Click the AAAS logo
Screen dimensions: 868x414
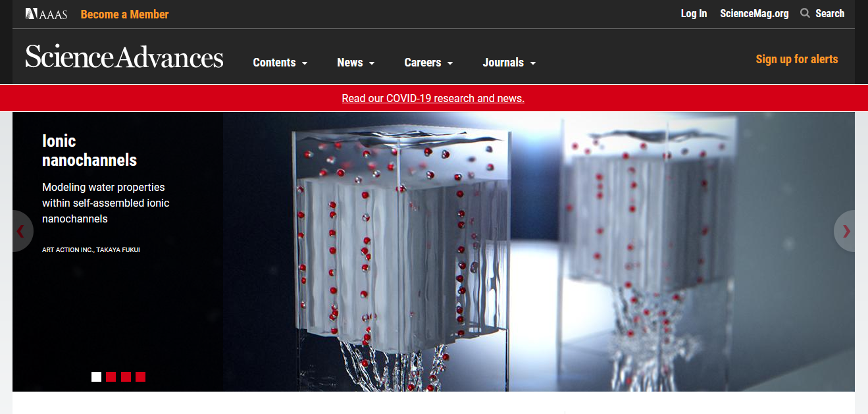coord(46,14)
